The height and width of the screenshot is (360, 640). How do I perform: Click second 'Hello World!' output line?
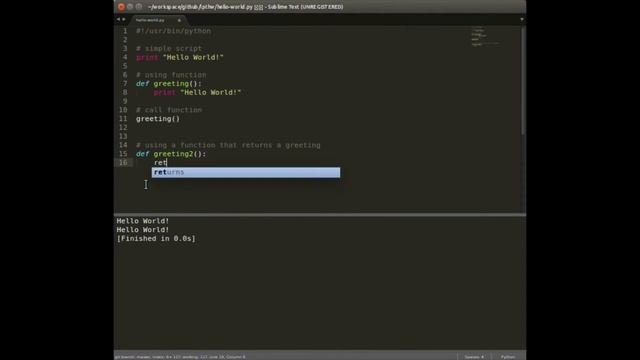pyautogui.click(x=142, y=230)
